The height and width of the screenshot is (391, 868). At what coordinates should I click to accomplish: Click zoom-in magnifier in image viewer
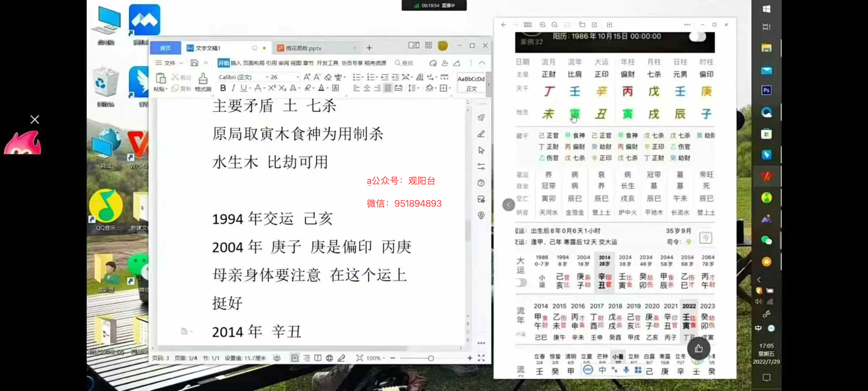[542, 25]
